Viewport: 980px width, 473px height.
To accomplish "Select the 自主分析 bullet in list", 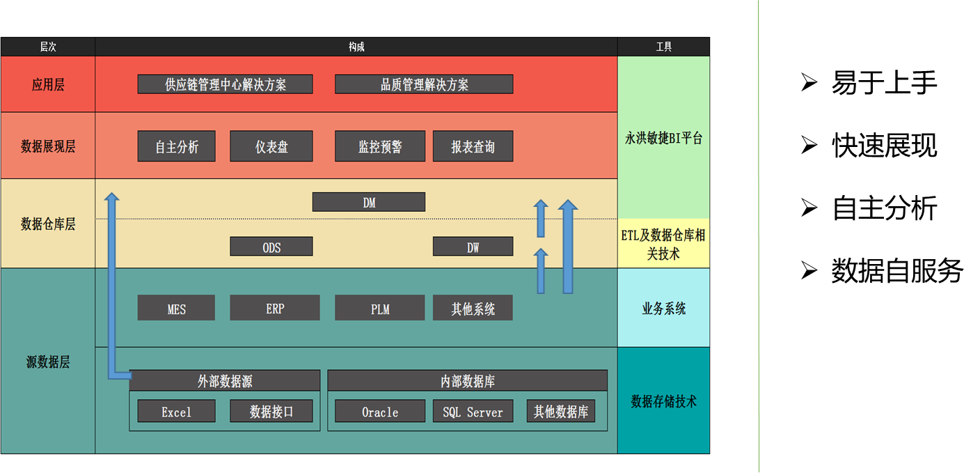I will point(884,208).
